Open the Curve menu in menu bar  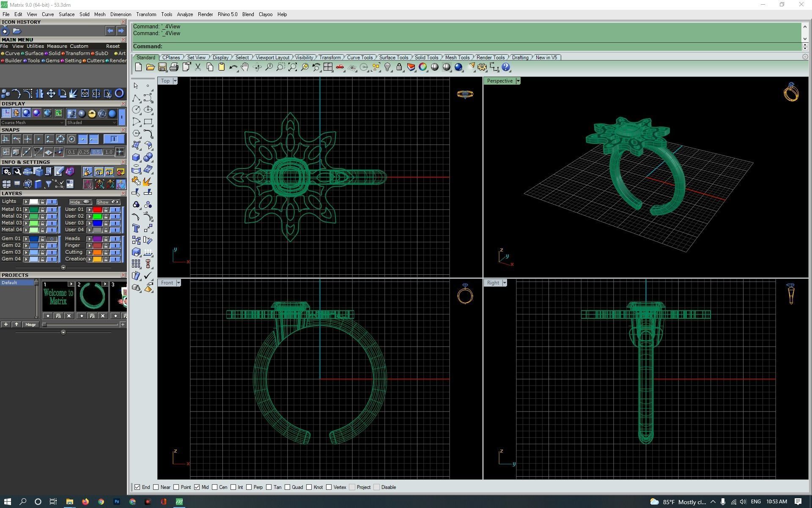47,14
